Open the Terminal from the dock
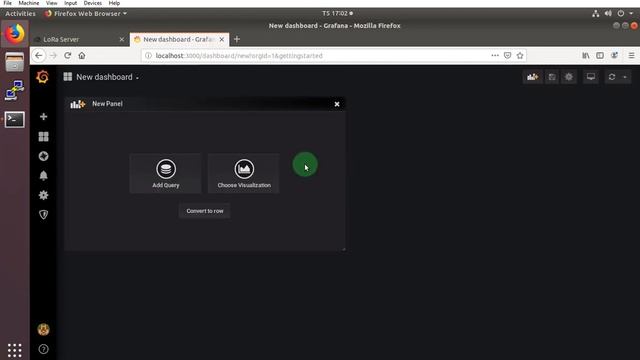This screenshot has height=360, width=640. (15, 120)
